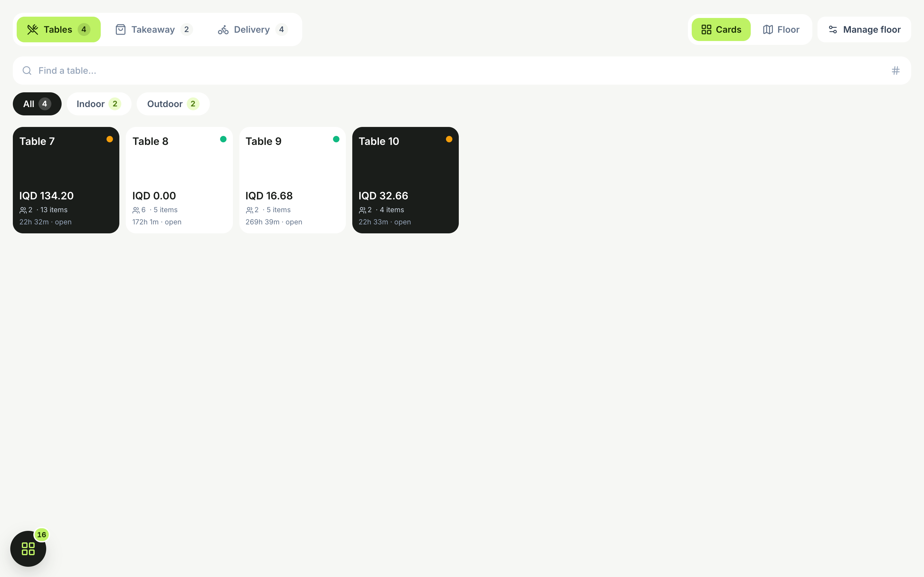Open Table 7 order card

point(66,180)
